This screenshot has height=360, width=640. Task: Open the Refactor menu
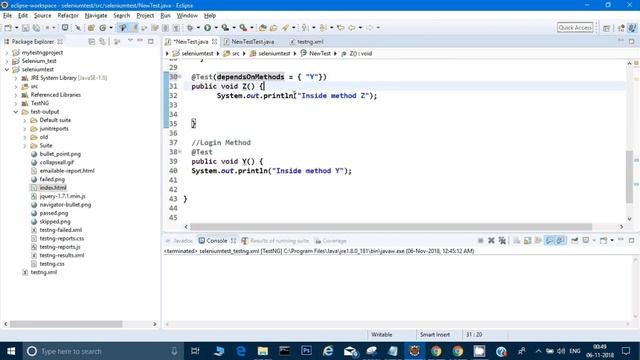[68, 16]
